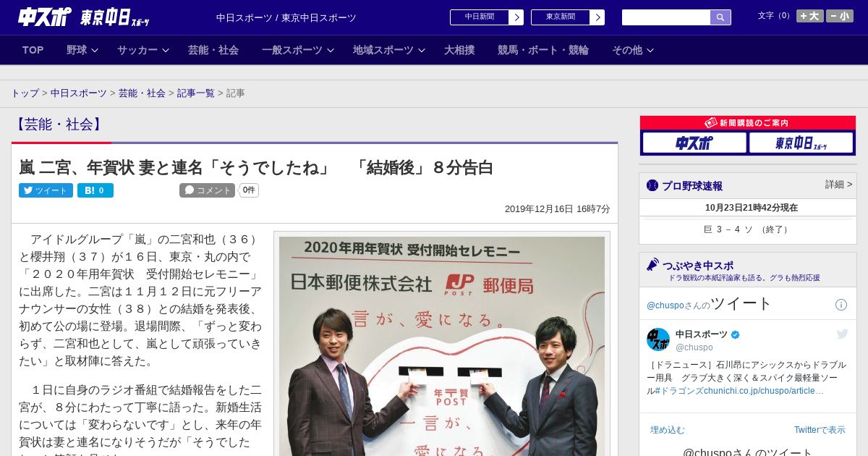Open comments with the コメント button
Image resolution: width=868 pixels, height=456 pixels.
point(207,190)
